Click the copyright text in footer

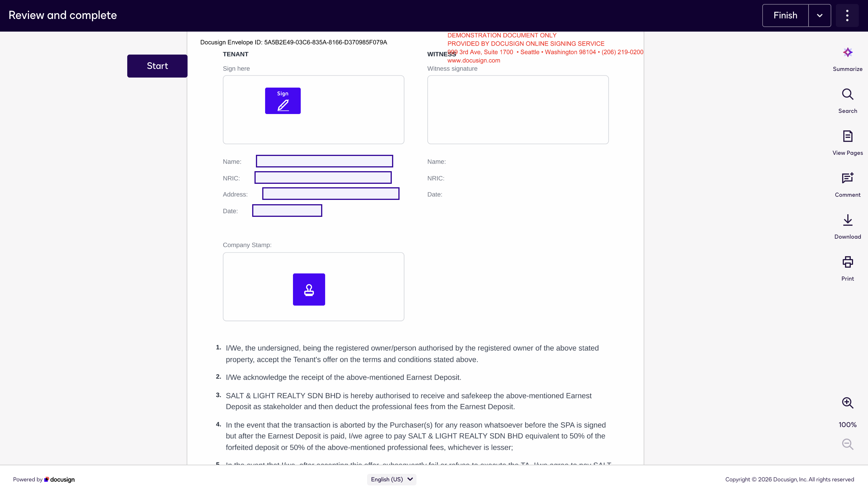(790, 479)
